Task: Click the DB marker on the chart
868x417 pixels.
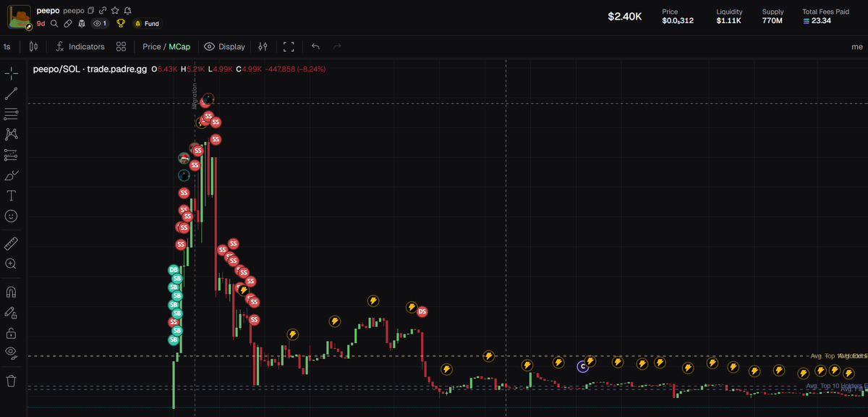Action: point(174,270)
